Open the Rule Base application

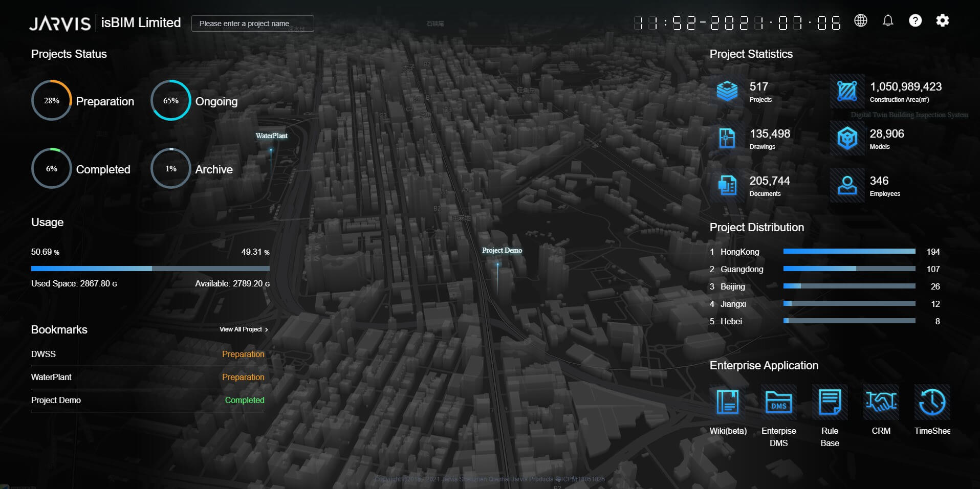pyautogui.click(x=830, y=402)
